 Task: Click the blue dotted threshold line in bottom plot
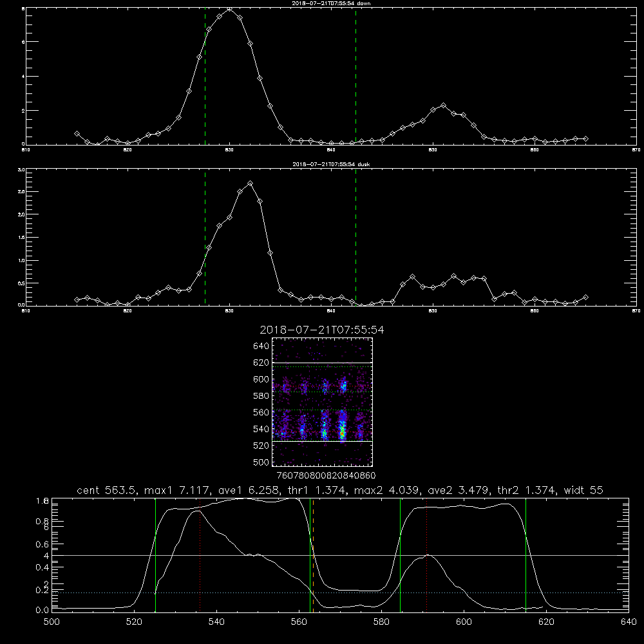(x=340, y=592)
